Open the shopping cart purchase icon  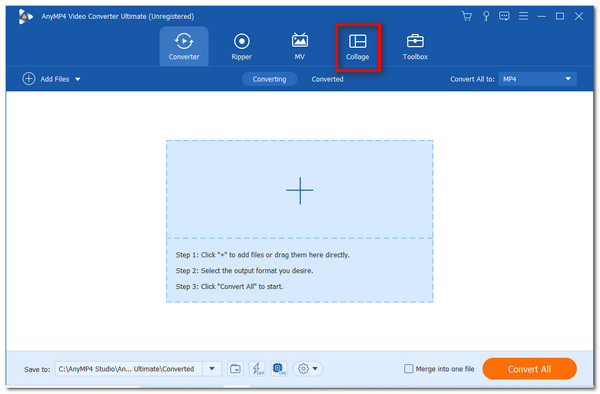[x=466, y=16]
